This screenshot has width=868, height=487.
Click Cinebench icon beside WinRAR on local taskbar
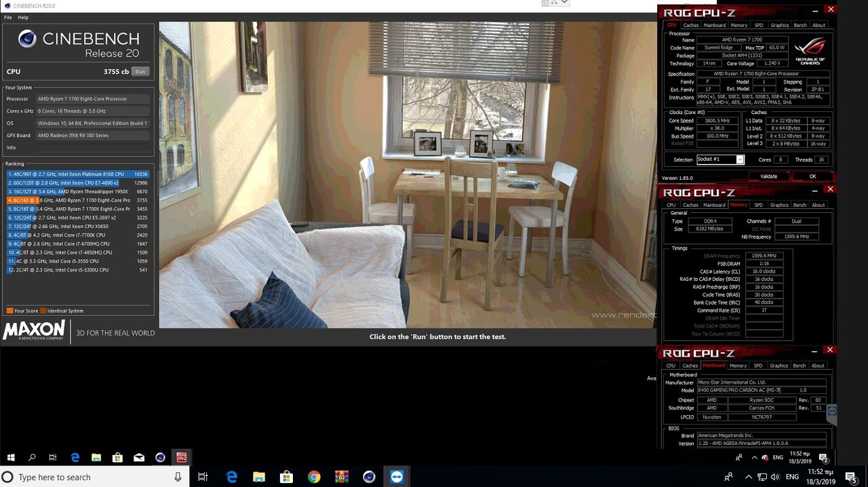tap(369, 477)
